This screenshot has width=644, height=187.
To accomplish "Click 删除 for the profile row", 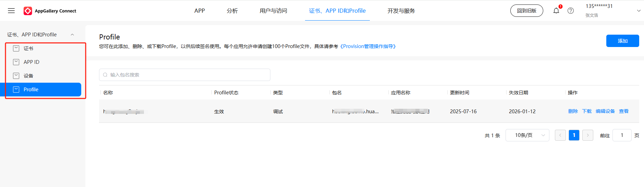I will (573, 111).
